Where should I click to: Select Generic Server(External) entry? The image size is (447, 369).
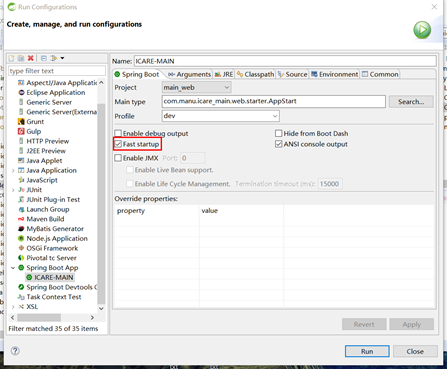pyautogui.click(x=61, y=112)
